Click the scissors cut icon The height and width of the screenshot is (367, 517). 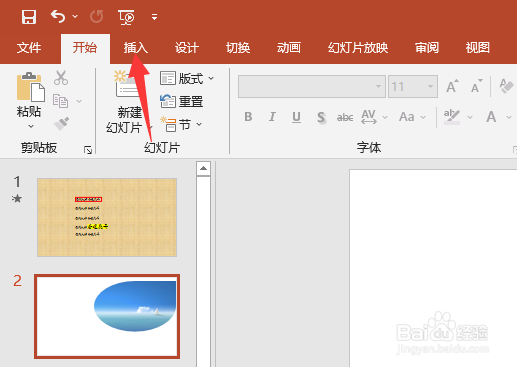click(61, 78)
